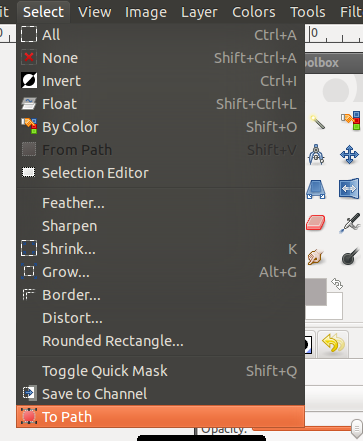
Task: Click Invert selection entry
Action: pos(160,81)
